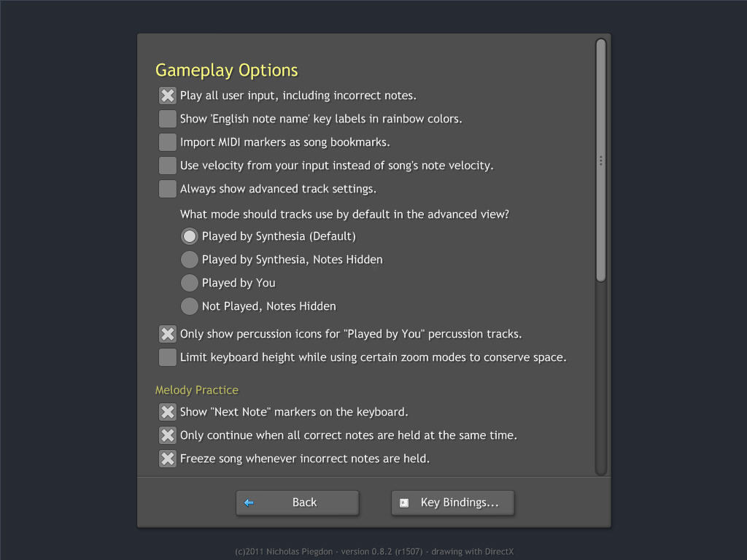The width and height of the screenshot is (747, 560).
Task: Disable 'Freeze song whenever incorrect notes' option
Action: tap(168, 459)
